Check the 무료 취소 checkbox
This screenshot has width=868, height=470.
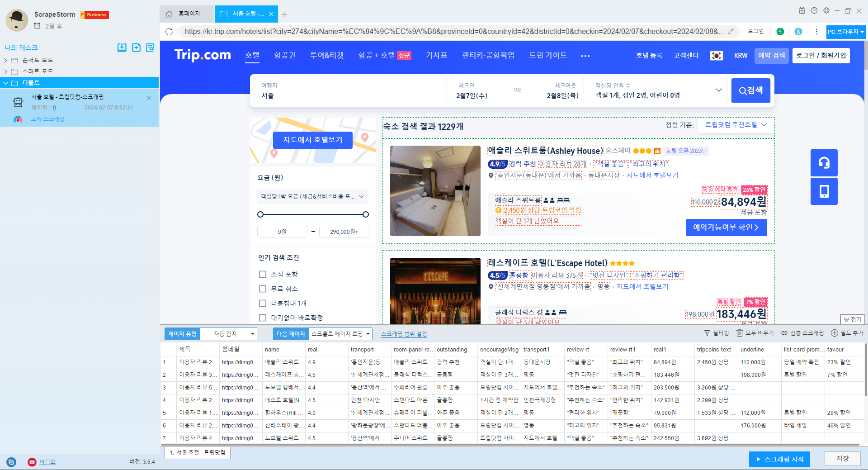click(x=263, y=289)
